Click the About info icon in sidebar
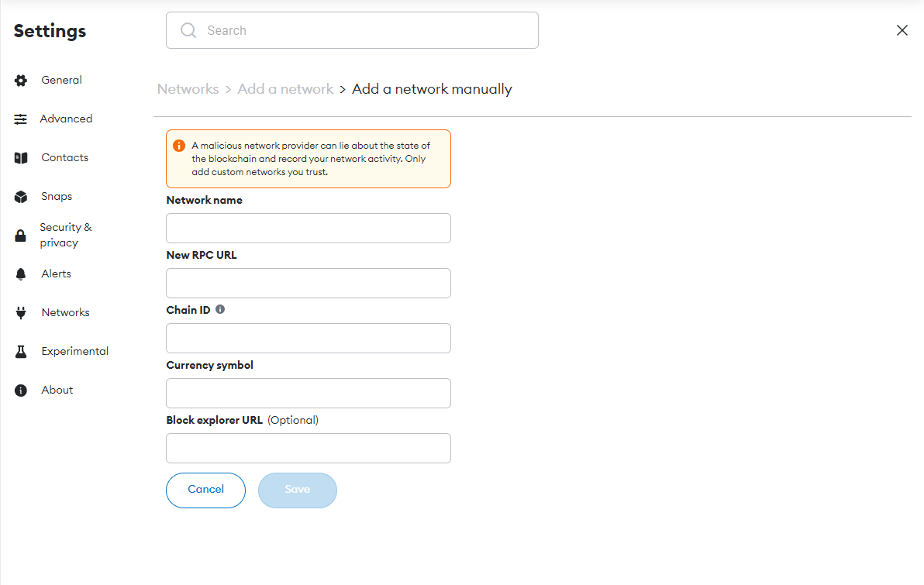The image size is (924, 585). 21,391
